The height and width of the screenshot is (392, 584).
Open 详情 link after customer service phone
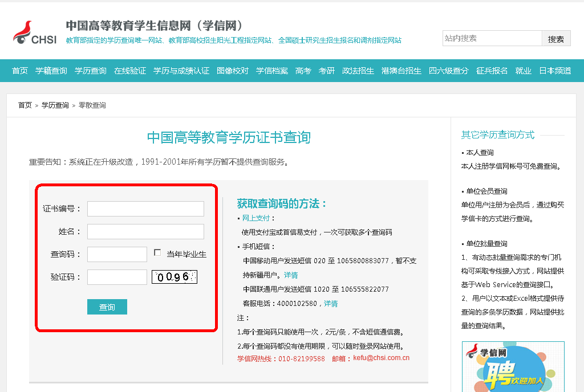(331, 304)
